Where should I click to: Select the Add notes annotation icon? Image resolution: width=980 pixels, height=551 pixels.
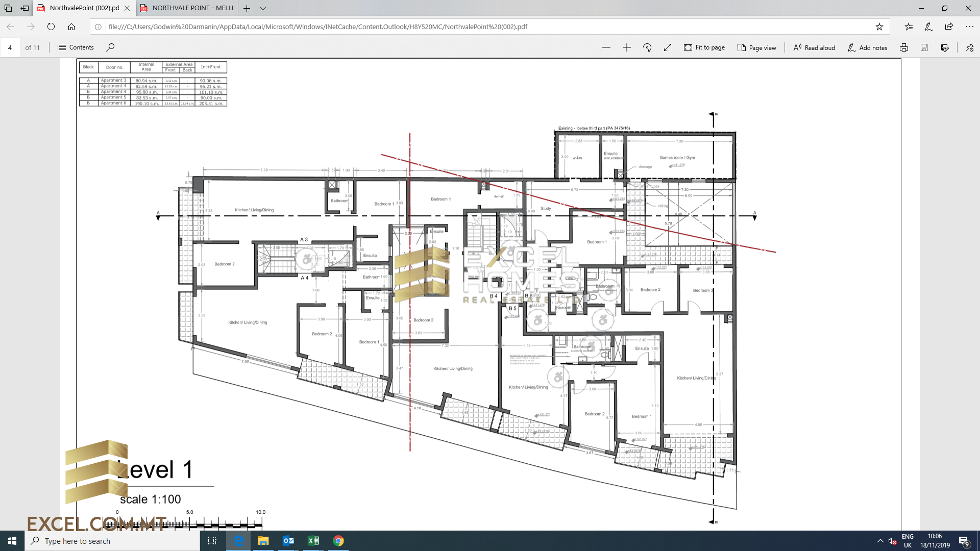[x=868, y=47]
